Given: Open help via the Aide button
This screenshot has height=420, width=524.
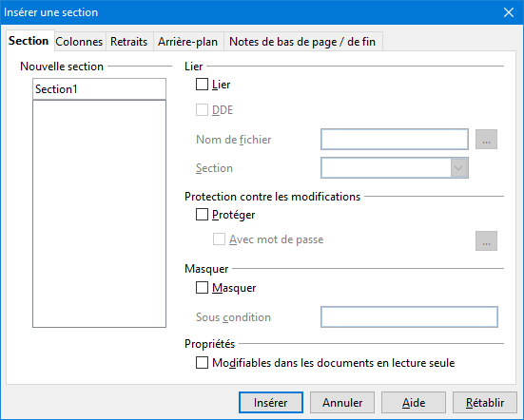Looking at the screenshot, I should pyautogui.click(x=414, y=403).
